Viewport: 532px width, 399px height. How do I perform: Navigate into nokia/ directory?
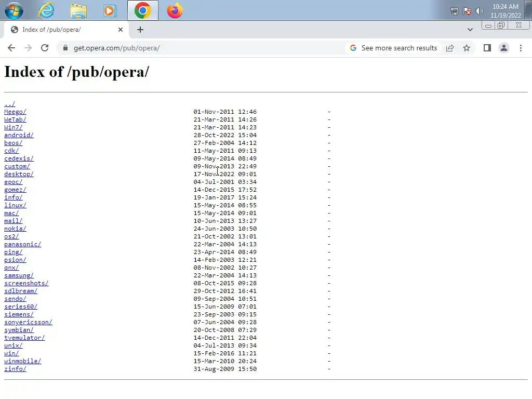(x=15, y=229)
